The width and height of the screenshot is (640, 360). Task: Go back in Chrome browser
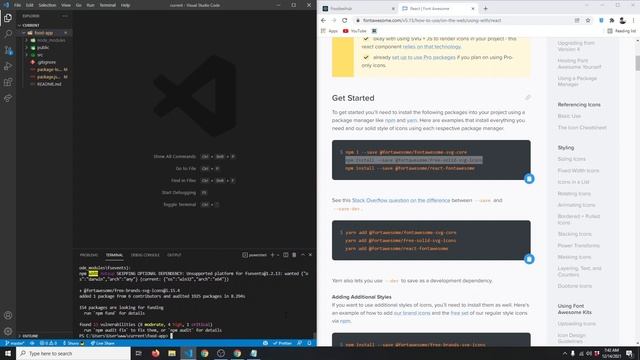[x=323, y=20]
